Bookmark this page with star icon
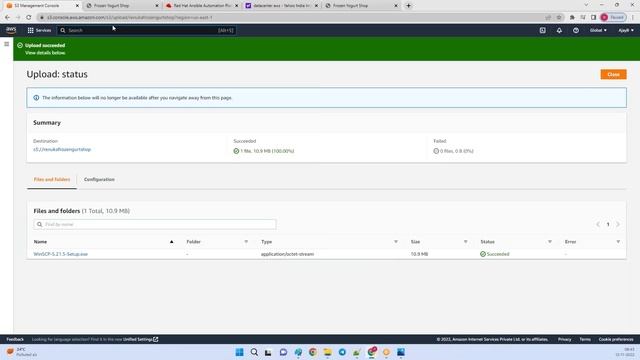The width and height of the screenshot is (640, 360). tap(559, 18)
